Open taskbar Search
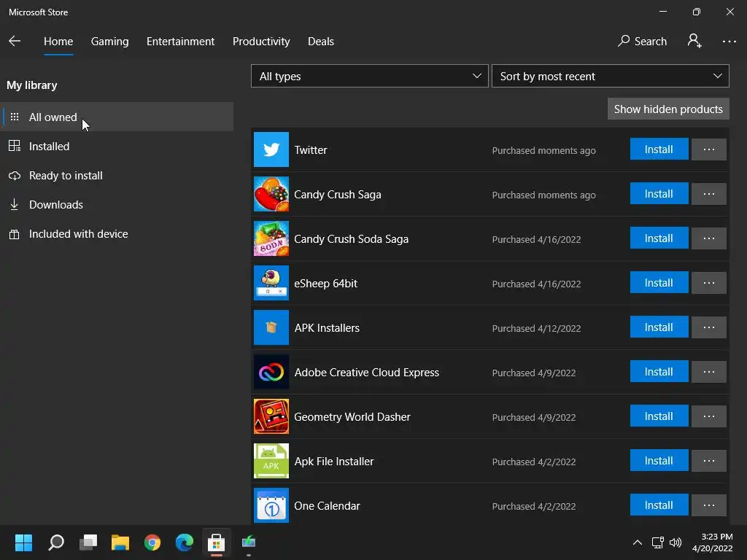Image resolution: width=747 pixels, height=560 pixels. pos(55,542)
